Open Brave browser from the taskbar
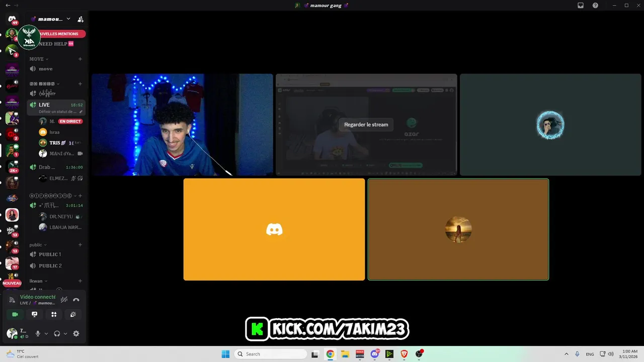Image resolution: width=644 pixels, height=362 pixels. [x=404, y=354]
